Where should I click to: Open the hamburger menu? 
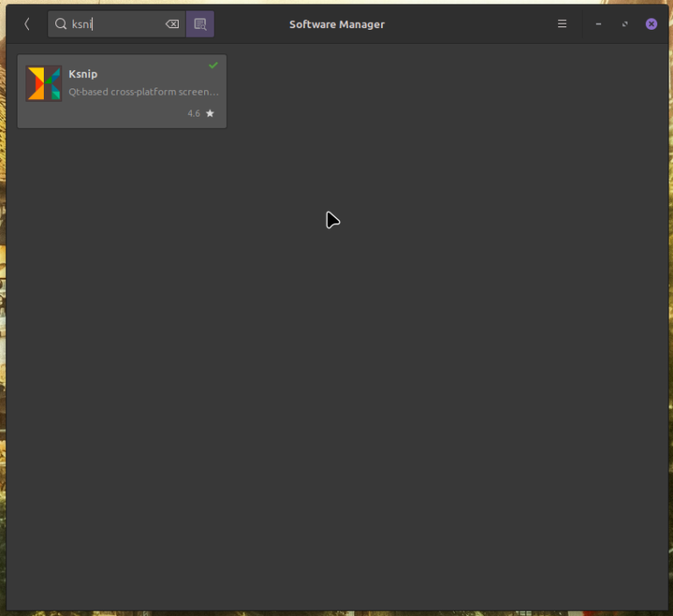click(x=562, y=24)
